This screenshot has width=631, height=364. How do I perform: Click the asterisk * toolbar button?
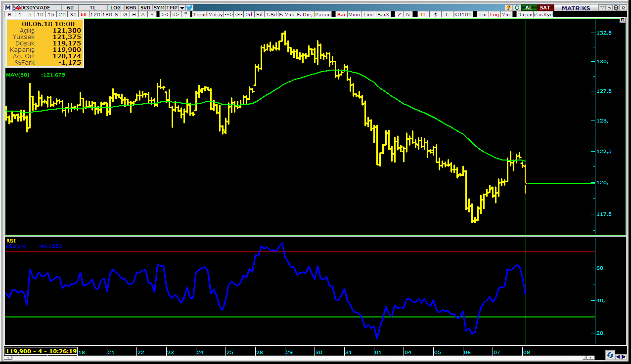pos(185,14)
